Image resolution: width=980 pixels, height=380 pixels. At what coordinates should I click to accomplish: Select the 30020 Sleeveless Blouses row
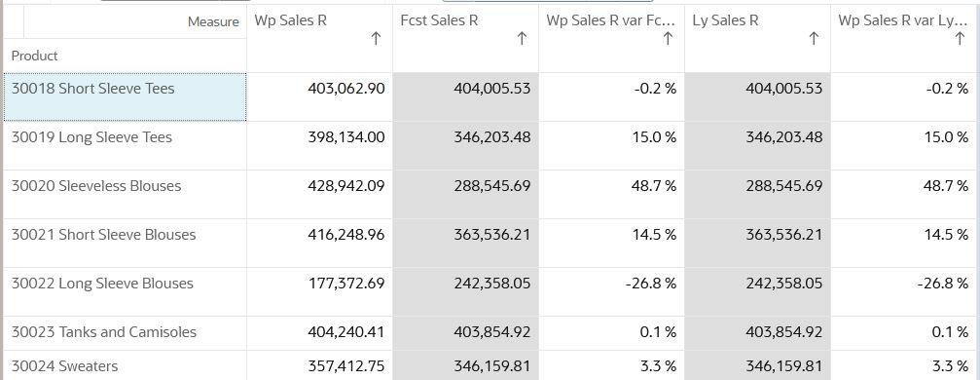(x=125, y=194)
